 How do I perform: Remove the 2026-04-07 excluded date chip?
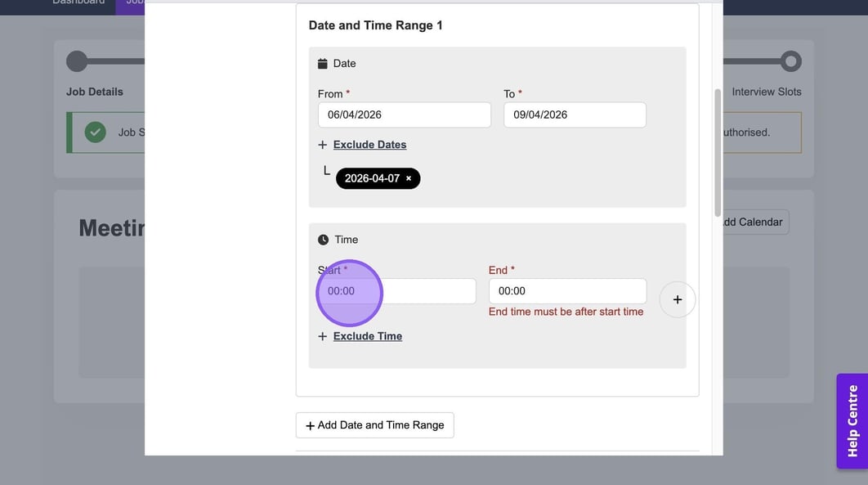[x=409, y=178]
